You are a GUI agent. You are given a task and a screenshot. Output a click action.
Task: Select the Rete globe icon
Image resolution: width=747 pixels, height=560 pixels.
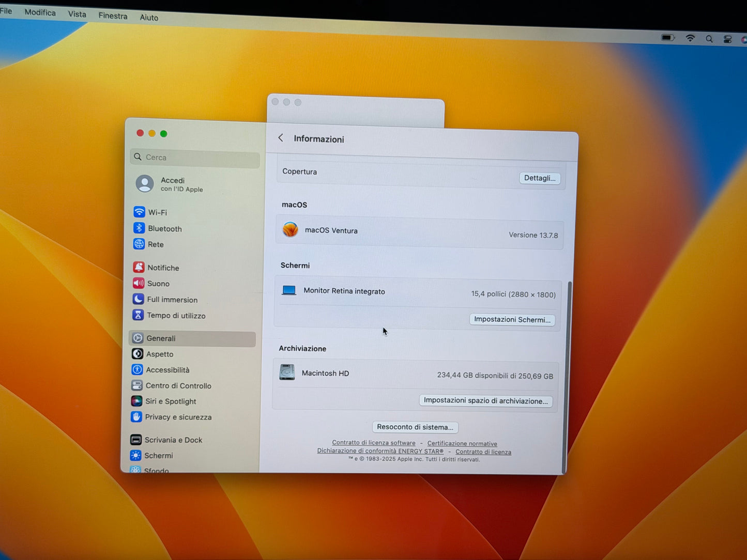coord(139,244)
